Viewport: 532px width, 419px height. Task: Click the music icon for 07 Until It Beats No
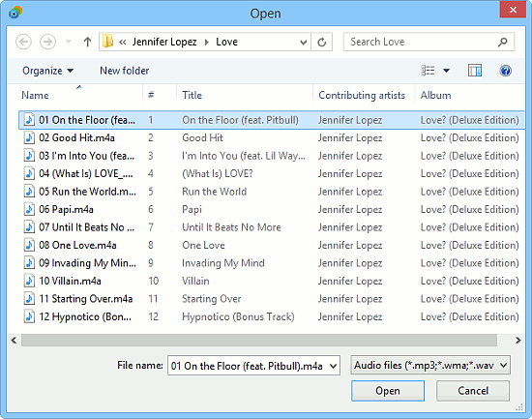(x=29, y=227)
